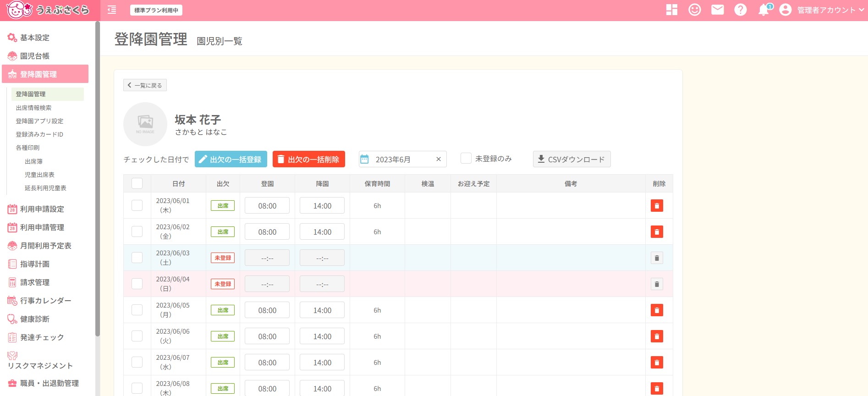
Task: Click the 出席 status badge for 2023/06/06
Action: (223, 336)
